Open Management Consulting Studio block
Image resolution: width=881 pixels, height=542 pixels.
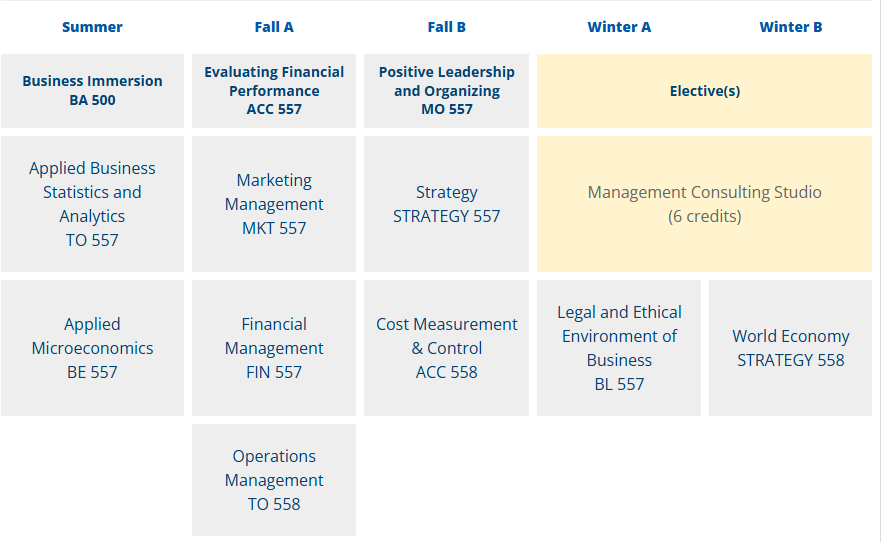pyautogui.click(x=704, y=192)
